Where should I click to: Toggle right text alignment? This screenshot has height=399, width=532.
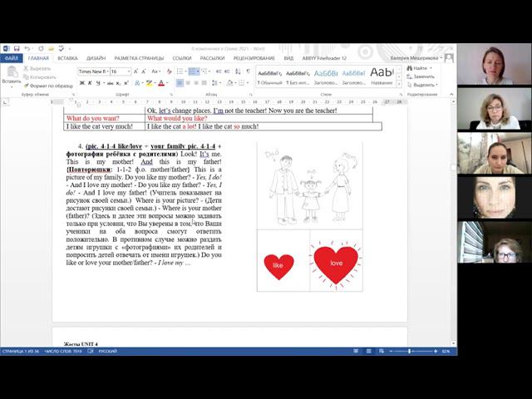click(x=196, y=83)
